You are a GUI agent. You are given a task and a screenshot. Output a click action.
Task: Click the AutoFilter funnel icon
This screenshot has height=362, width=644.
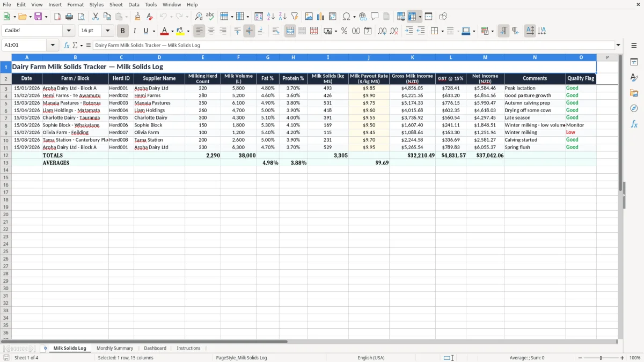[295, 17]
